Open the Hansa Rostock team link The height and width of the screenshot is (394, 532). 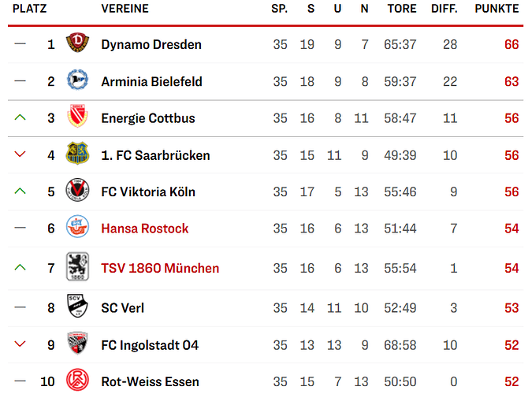(x=145, y=229)
